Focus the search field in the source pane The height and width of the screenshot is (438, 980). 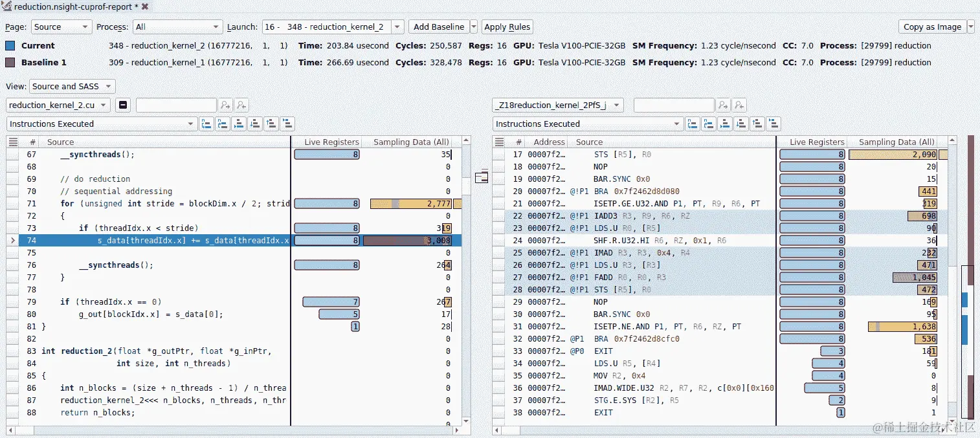[x=176, y=105]
